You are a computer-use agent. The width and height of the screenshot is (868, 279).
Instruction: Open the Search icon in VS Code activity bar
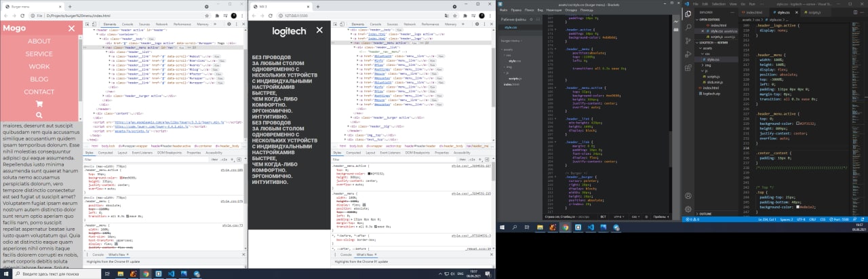coord(690,27)
